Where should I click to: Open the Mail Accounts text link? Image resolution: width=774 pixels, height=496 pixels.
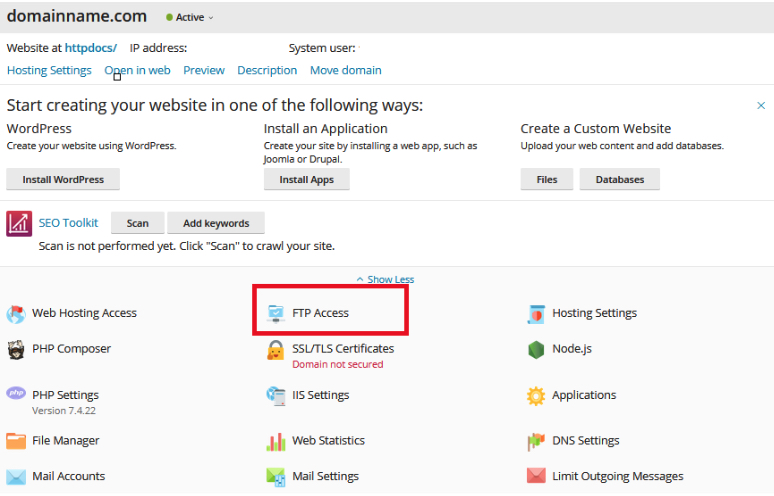click(69, 477)
